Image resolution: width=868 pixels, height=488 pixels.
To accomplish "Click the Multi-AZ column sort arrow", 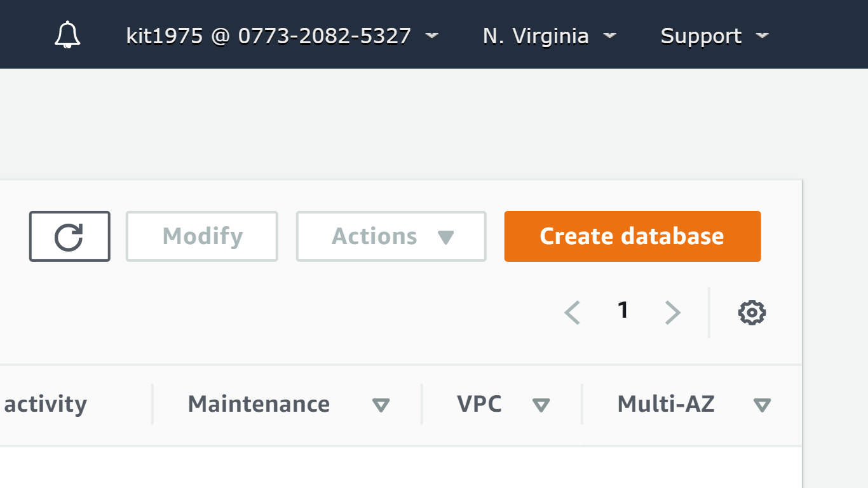I will click(762, 405).
